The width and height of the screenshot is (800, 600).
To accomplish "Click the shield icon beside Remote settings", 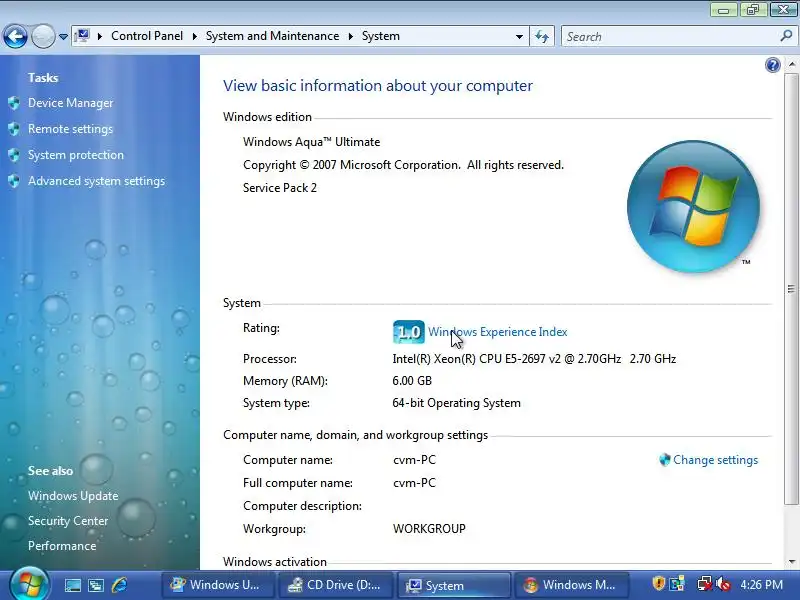I will click(x=14, y=129).
